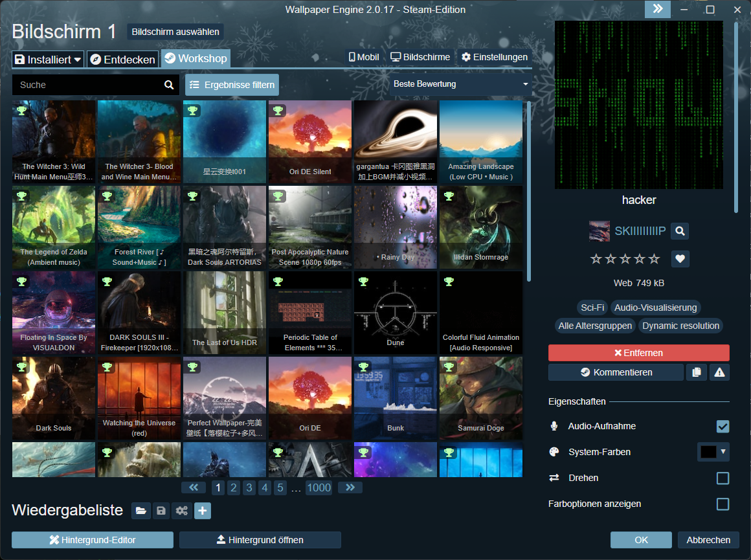The height and width of the screenshot is (560, 751).
Task: Click trophy icon on Ori DE Silent thumbnail
Action: [278, 111]
